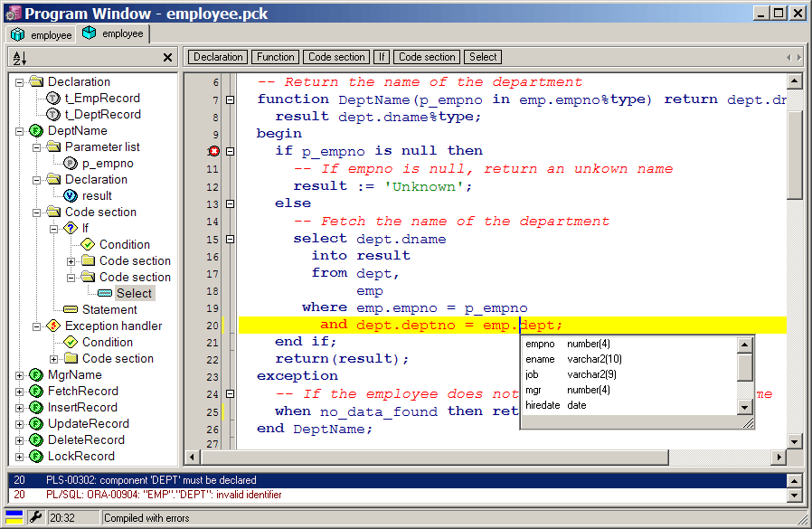Collapse code fold at line 15
812x529 pixels.
231,239
